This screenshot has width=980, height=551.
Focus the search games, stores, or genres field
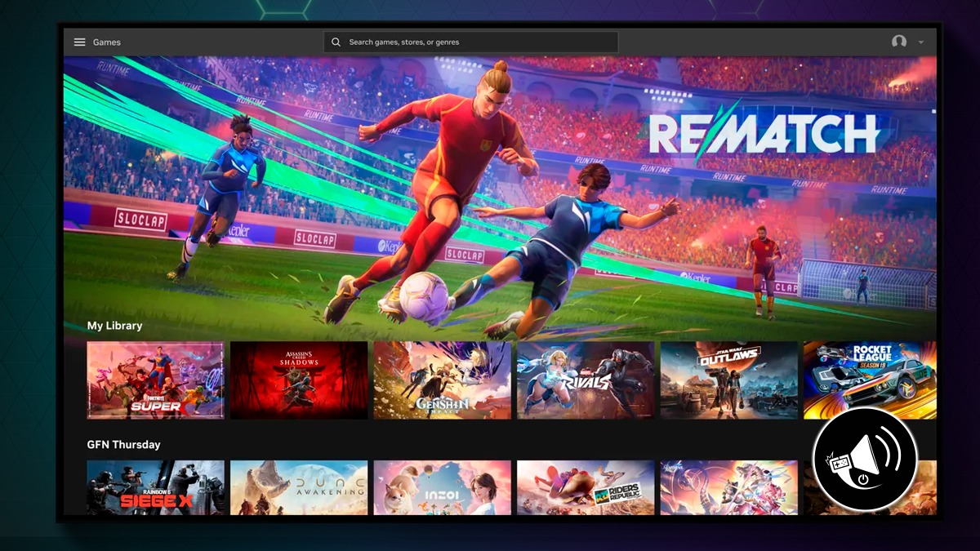(470, 42)
